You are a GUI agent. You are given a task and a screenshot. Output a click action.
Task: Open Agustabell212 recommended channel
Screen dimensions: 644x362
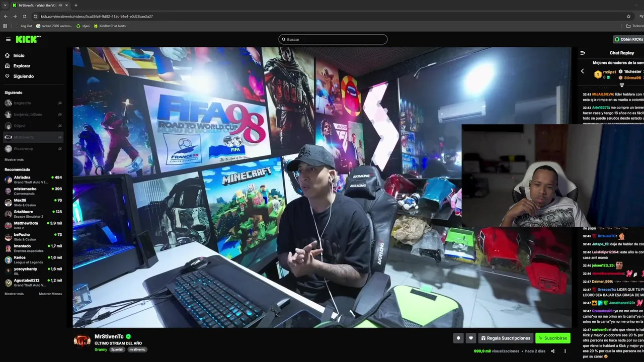[33, 283]
